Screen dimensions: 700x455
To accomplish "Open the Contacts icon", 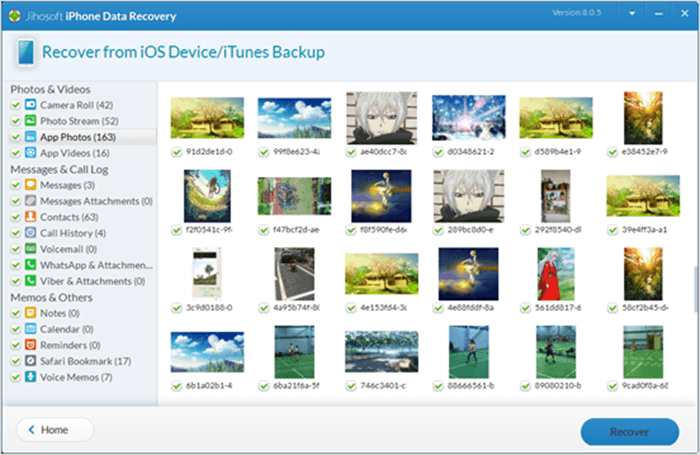I will pos(30,217).
